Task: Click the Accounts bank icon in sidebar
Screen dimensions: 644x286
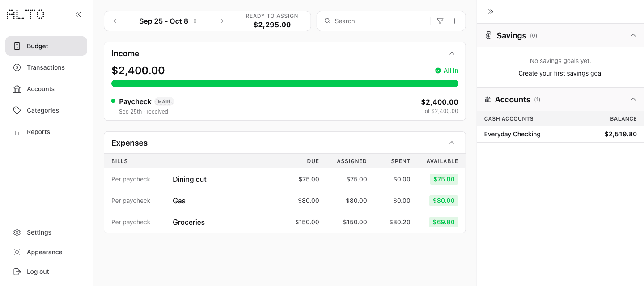Action: (x=17, y=89)
